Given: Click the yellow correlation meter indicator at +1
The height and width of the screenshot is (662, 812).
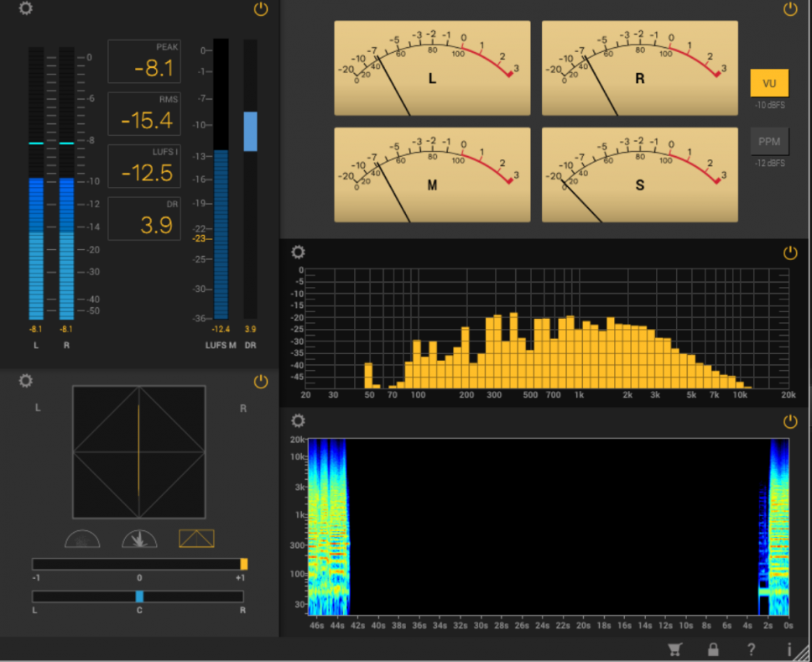Looking at the screenshot, I should pyautogui.click(x=243, y=564).
